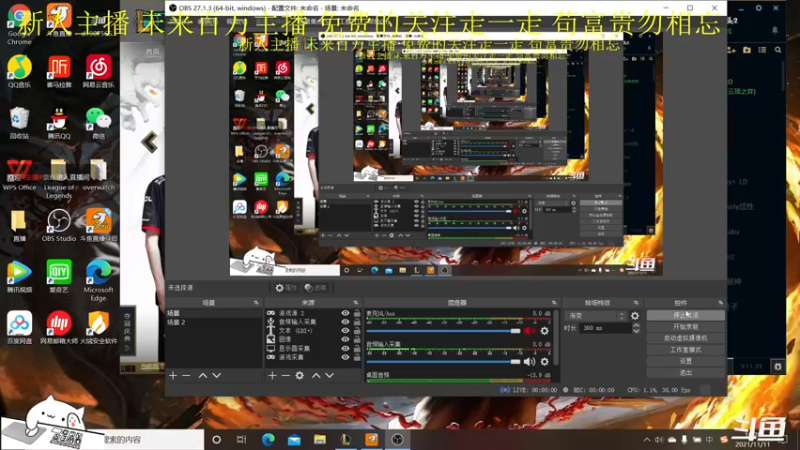Open 回收站 recycle bin icon
Screen dimensions: 800x450
[19, 123]
